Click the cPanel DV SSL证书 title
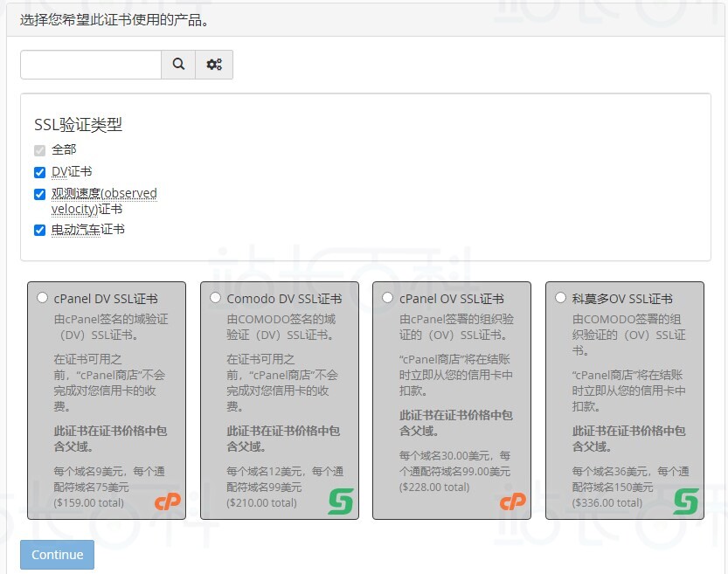Viewport: 728px width, 574px height. click(106, 299)
